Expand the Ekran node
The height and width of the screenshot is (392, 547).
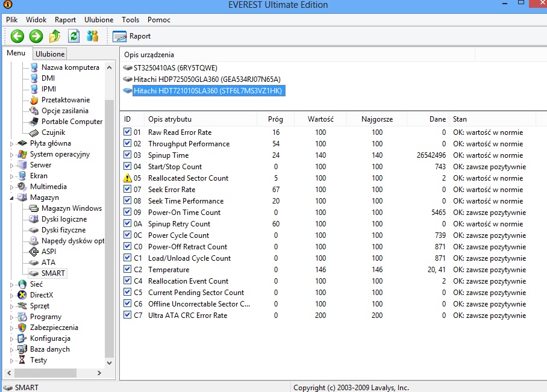11,176
